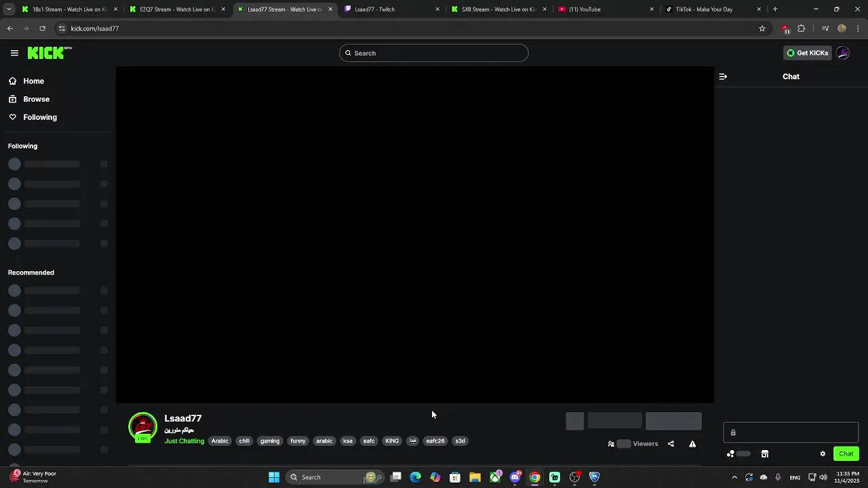Collapse the chat panel with arrow icon
Viewport: 868px width, 488px height.
(723, 77)
